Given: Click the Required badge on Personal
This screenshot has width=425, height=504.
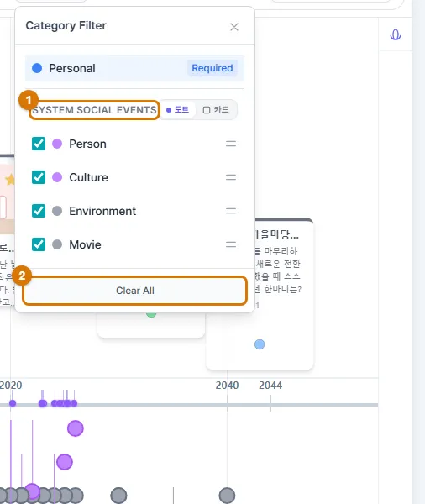Looking at the screenshot, I should coord(212,68).
